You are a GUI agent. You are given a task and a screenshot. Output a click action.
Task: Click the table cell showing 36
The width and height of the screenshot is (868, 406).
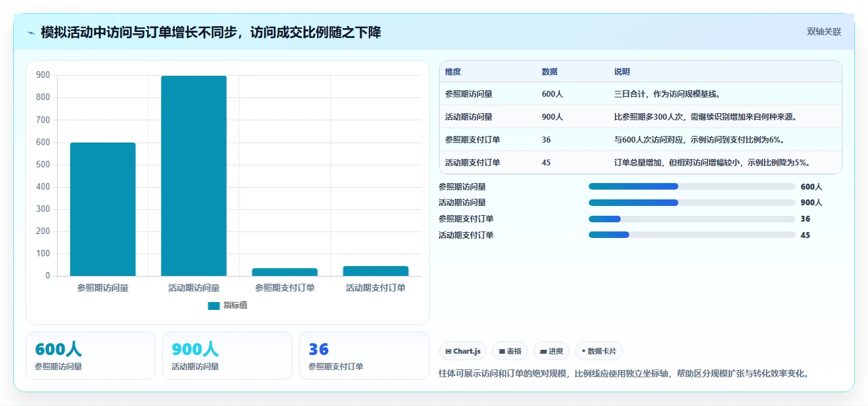(546, 140)
